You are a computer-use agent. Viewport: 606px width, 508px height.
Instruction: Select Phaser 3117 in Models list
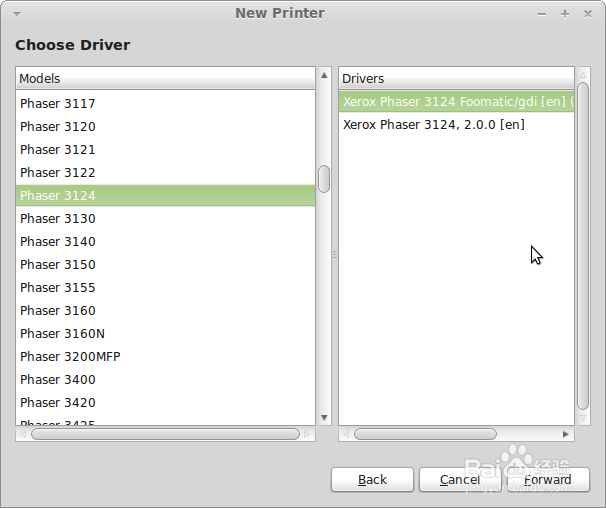click(x=165, y=104)
